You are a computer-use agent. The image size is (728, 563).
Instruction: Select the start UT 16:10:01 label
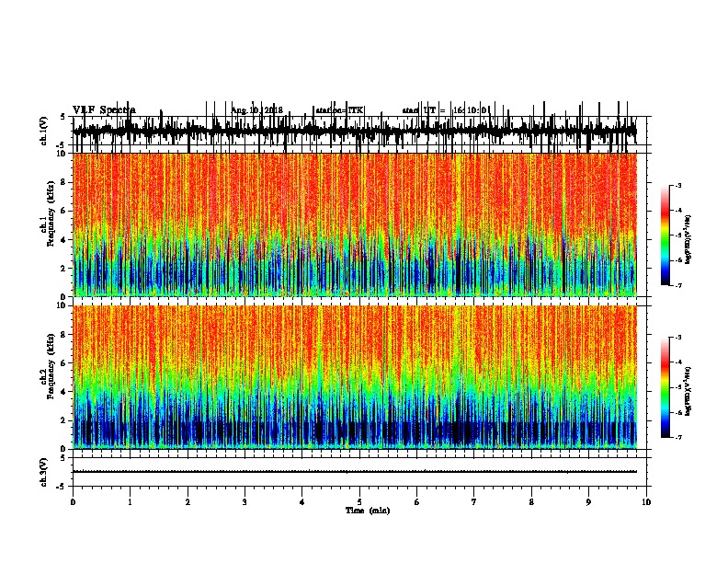click(446, 110)
